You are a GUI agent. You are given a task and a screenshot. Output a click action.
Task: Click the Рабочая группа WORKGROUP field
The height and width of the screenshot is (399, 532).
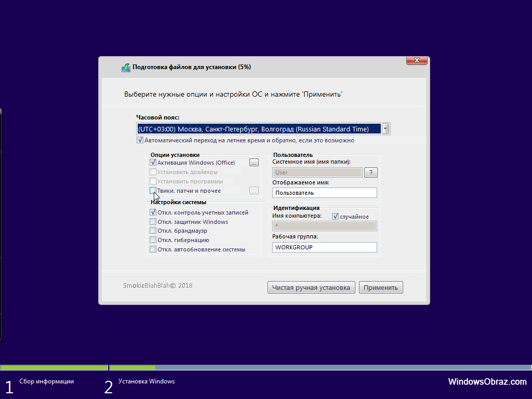324,247
